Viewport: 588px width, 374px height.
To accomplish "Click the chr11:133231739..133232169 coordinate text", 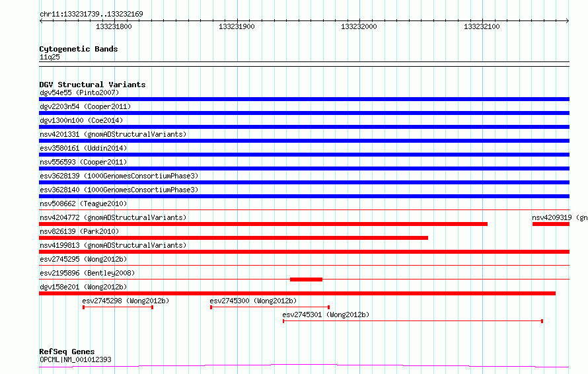I will (91, 15).
